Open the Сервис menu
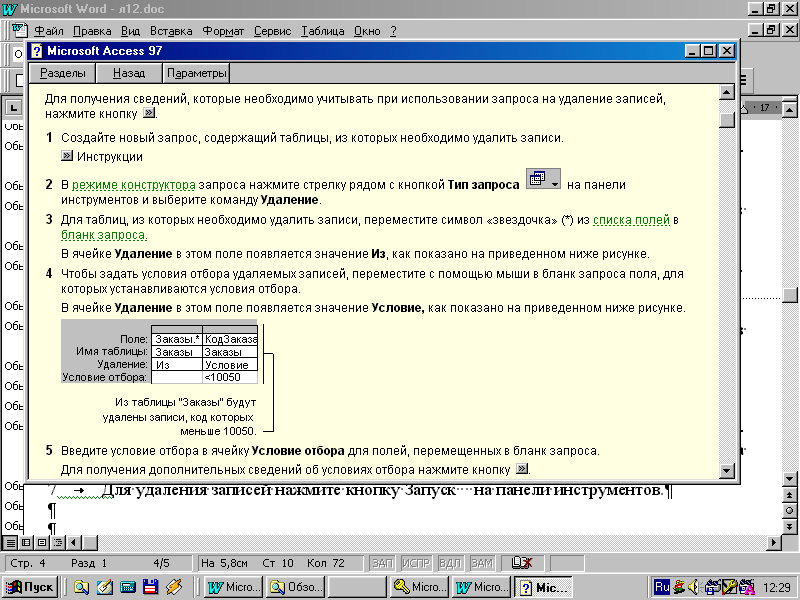Screen dimensions: 800x600 click(272, 31)
